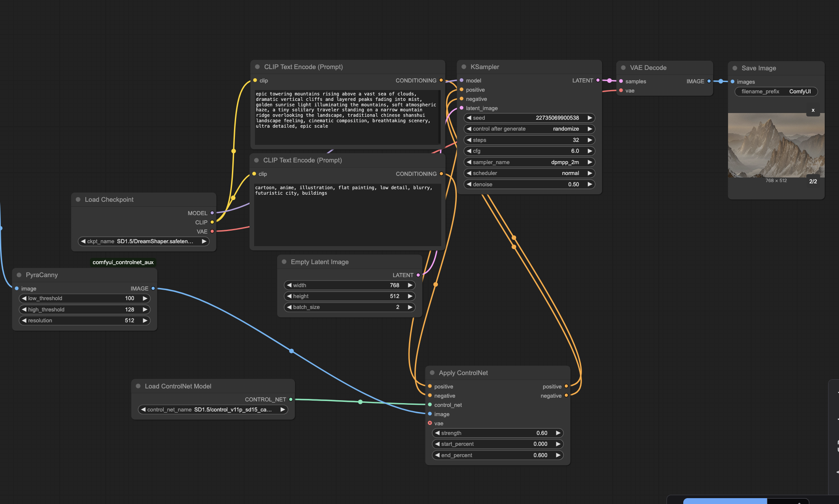This screenshot has height=504, width=839.
Task: Open ckpt_name selector in Load Checkpoint
Action: coord(144,242)
